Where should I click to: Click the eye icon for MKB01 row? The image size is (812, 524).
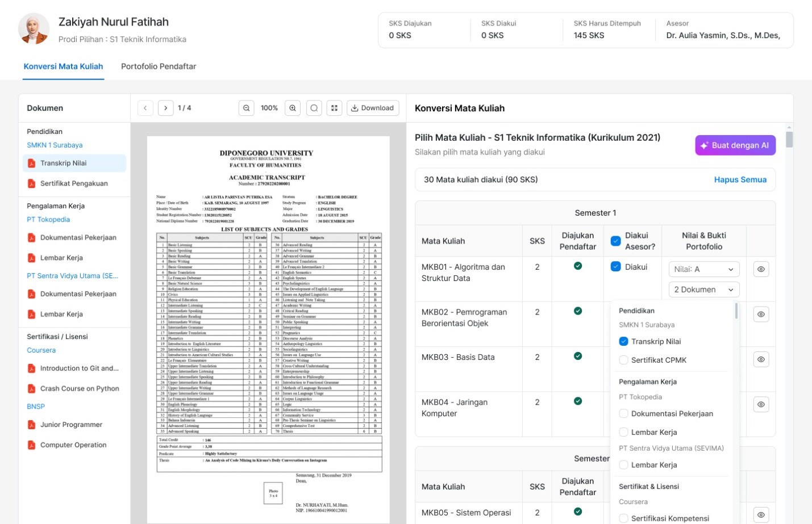[761, 269]
